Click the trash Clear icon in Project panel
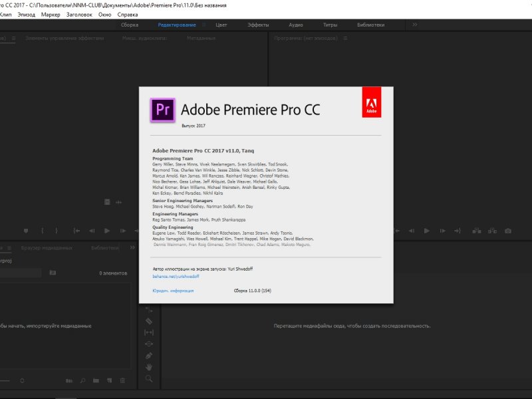 122,380
